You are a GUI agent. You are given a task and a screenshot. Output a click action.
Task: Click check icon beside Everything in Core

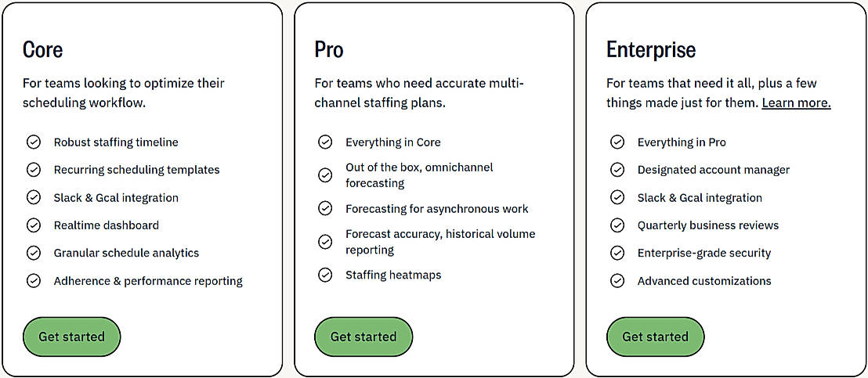tap(325, 142)
